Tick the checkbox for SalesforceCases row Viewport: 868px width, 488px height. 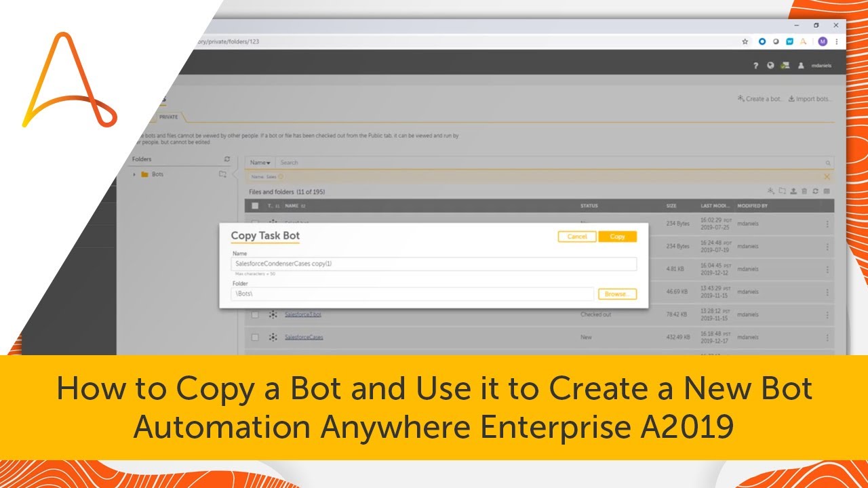tap(255, 337)
